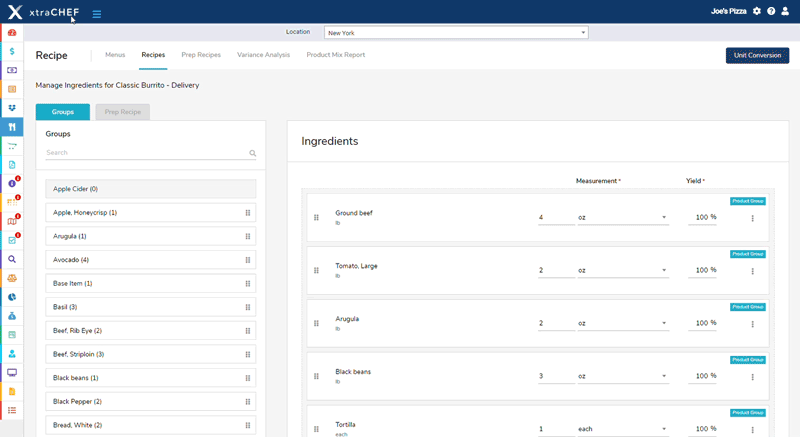Open the green image card sidebar icon
This screenshot has width=800, height=437.
[x=12, y=335]
